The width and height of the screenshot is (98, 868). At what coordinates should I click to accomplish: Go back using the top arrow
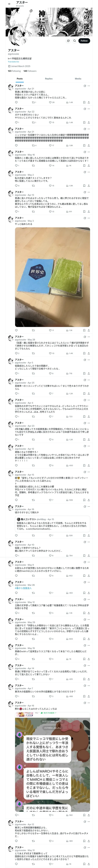pyautogui.click(x=9, y=4)
